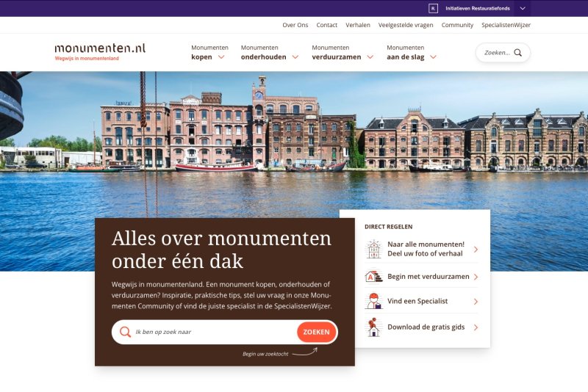Open 'Begin met verduurzamen' link

429,277
